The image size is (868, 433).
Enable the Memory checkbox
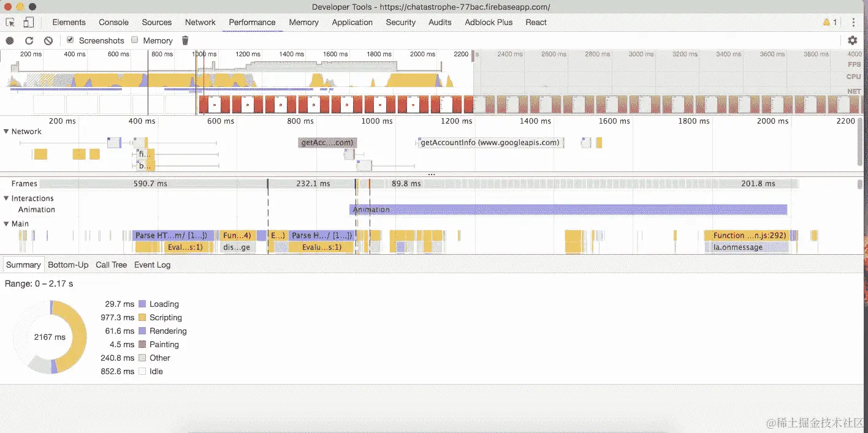tap(135, 40)
